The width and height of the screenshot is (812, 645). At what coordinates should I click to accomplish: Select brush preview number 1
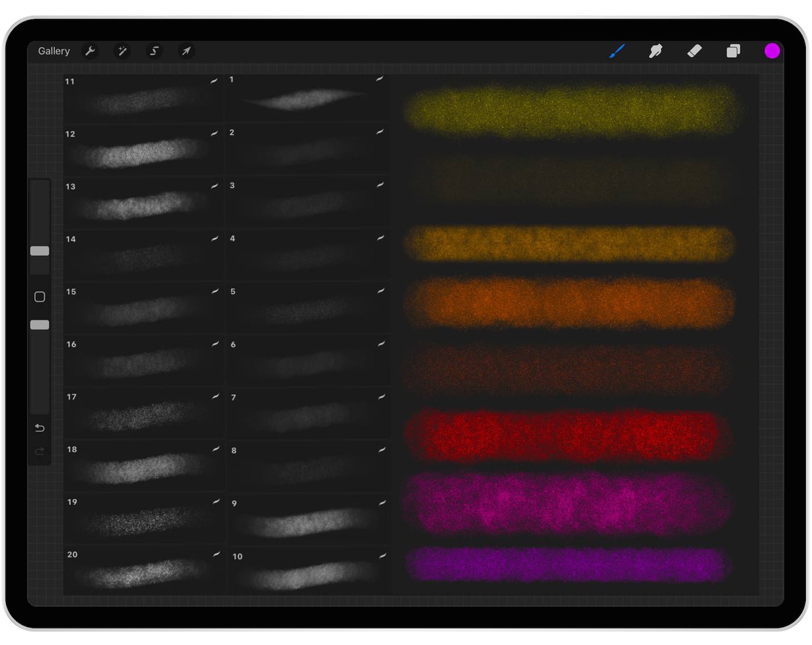click(x=307, y=97)
